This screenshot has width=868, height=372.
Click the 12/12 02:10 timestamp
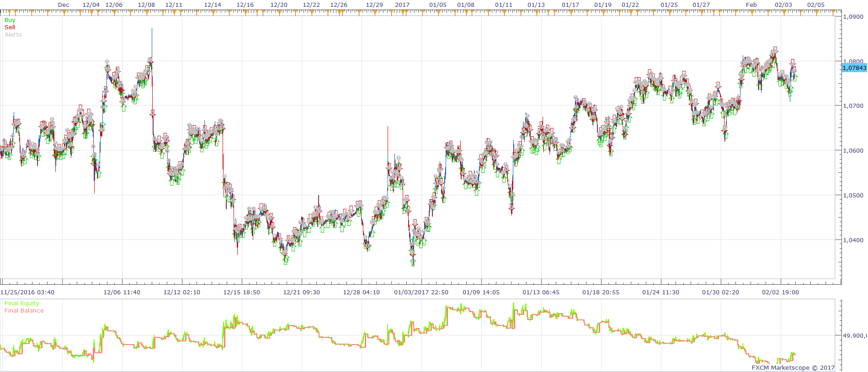(182, 292)
